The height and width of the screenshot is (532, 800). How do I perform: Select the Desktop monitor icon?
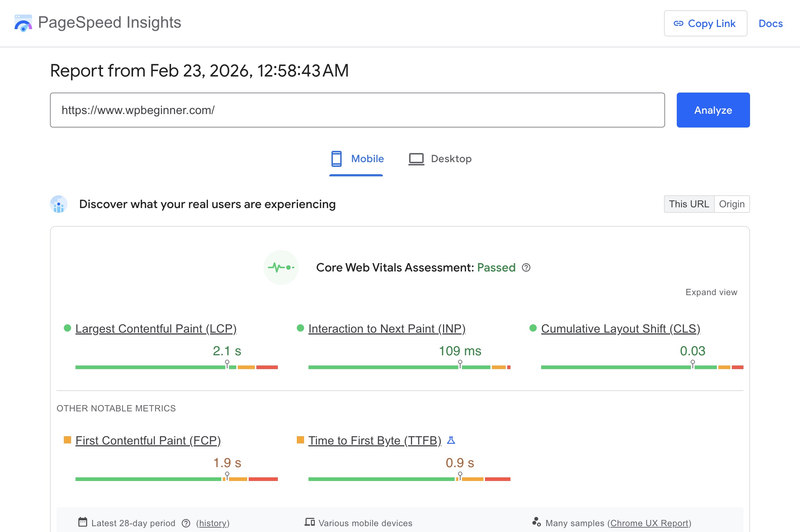(416, 159)
